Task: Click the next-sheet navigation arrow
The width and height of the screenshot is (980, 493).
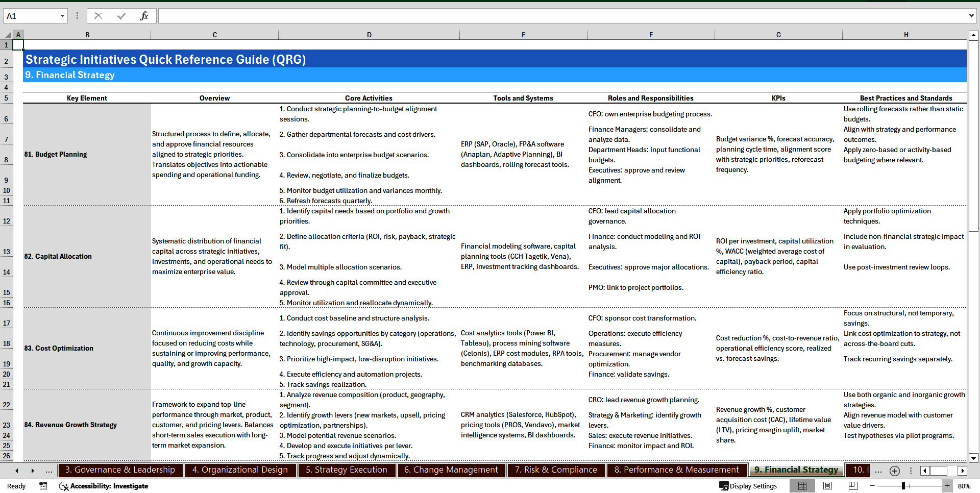Action: (x=33, y=471)
